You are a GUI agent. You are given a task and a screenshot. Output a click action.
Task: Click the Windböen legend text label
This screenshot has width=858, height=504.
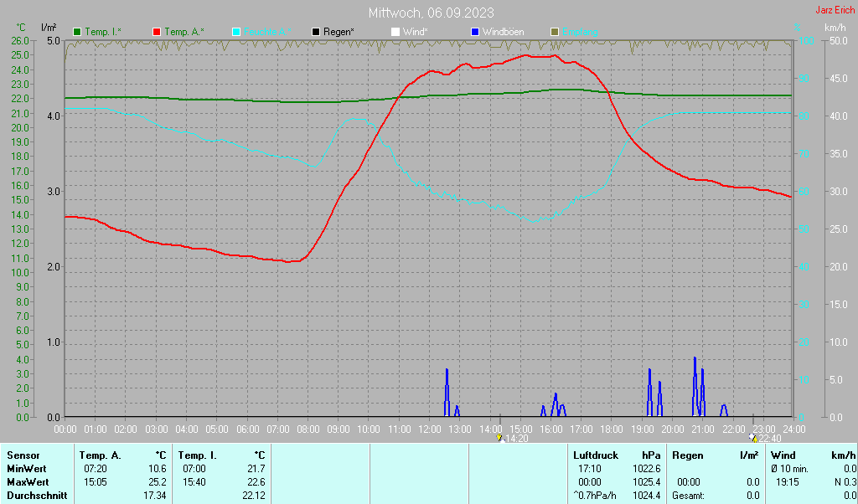pyautogui.click(x=503, y=32)
